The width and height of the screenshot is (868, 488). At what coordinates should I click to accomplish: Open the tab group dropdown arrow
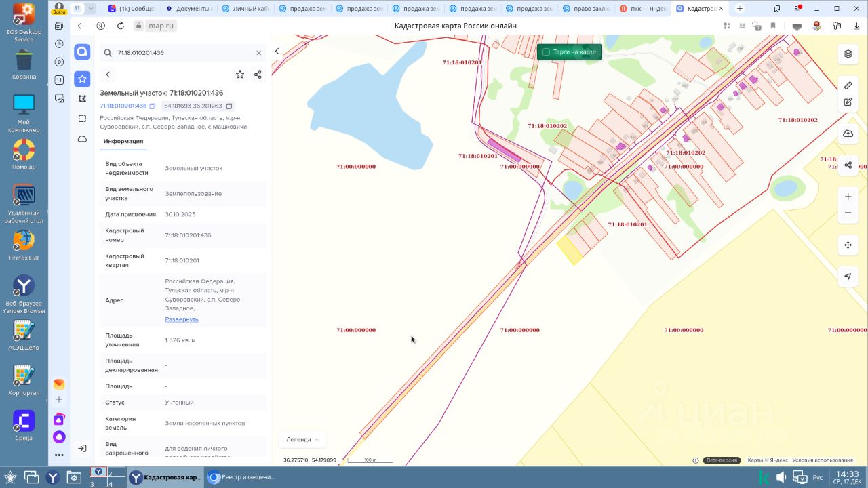tap(90, 9)
